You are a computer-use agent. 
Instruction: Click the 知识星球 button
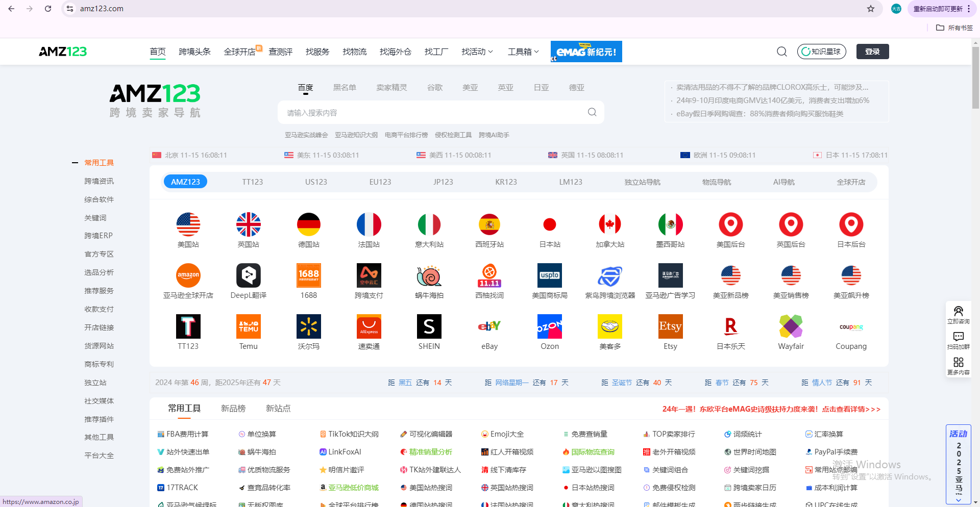[821, 52]
